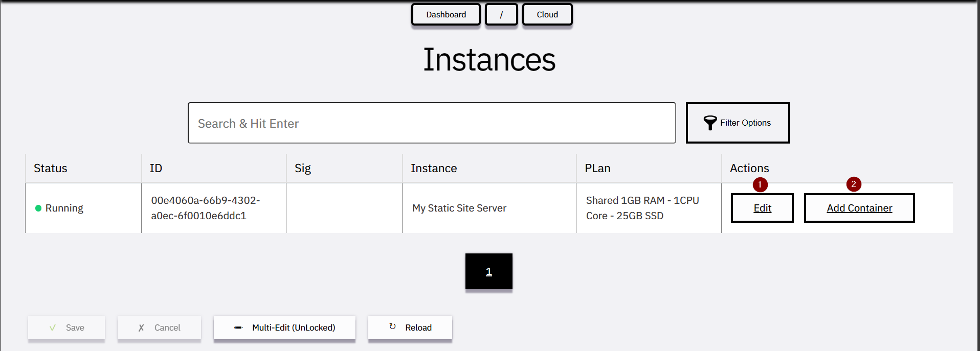
Task: Go to page 1 of results
Action: (489, 271)
